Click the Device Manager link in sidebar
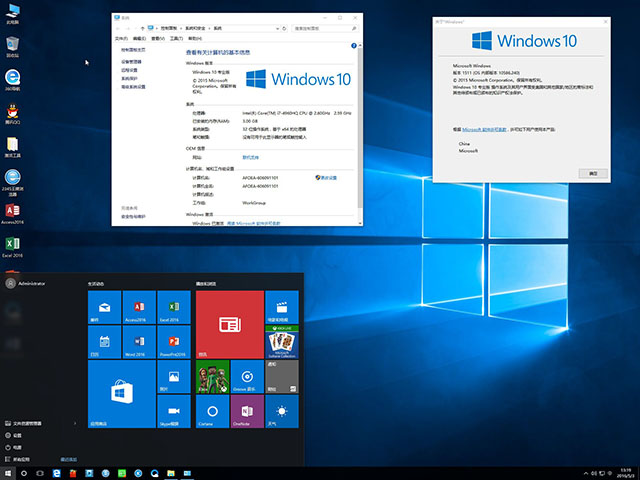 pyautogui.click(x=132, y=62)
